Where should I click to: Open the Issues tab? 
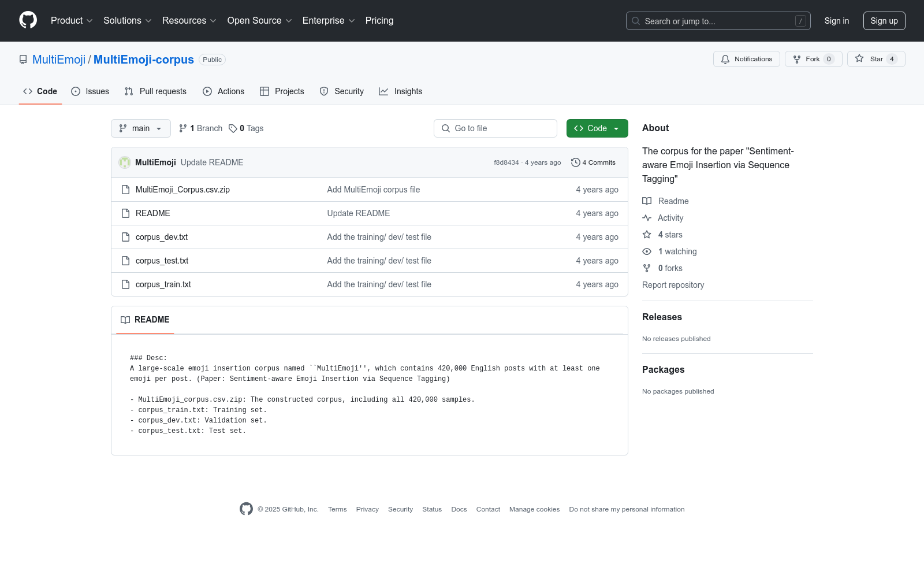pyautogui.click(x=90, y=91)
